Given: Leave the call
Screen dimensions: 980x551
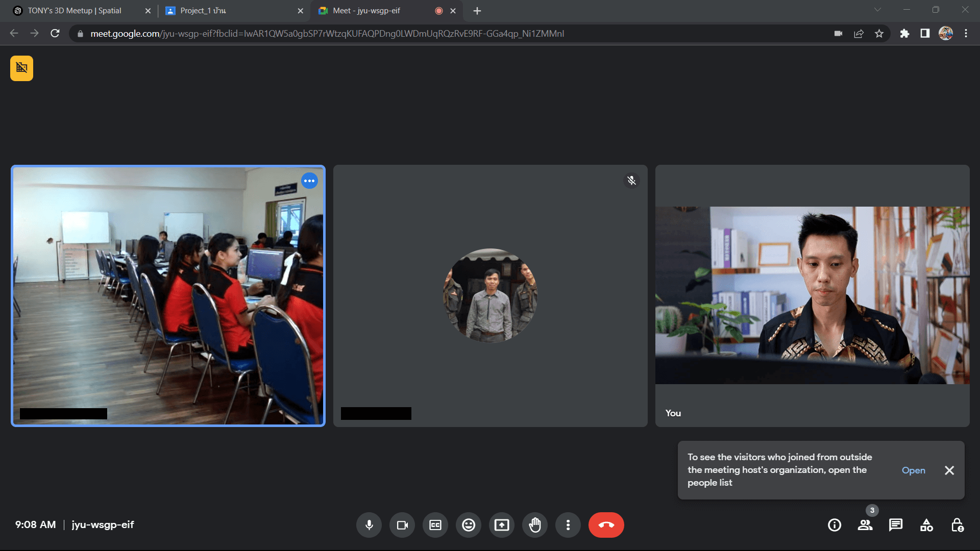Looking at the screenshot, I should 606,524.
